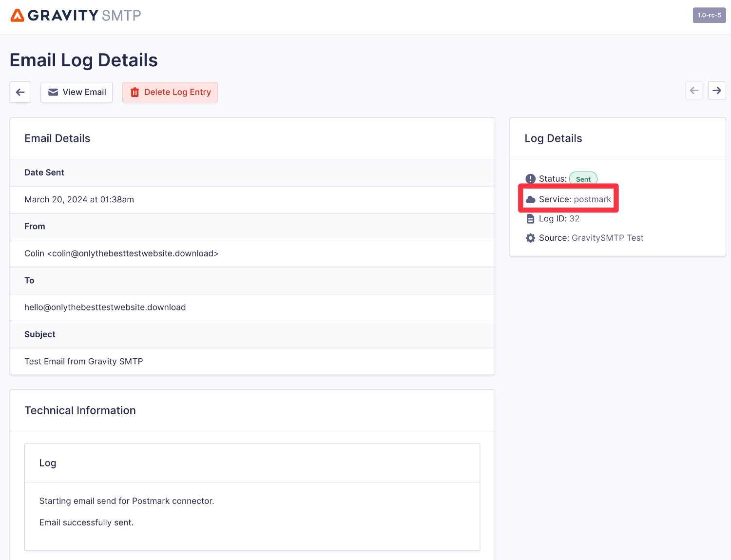Click the Service cloud icon

(x=531, y=199)
